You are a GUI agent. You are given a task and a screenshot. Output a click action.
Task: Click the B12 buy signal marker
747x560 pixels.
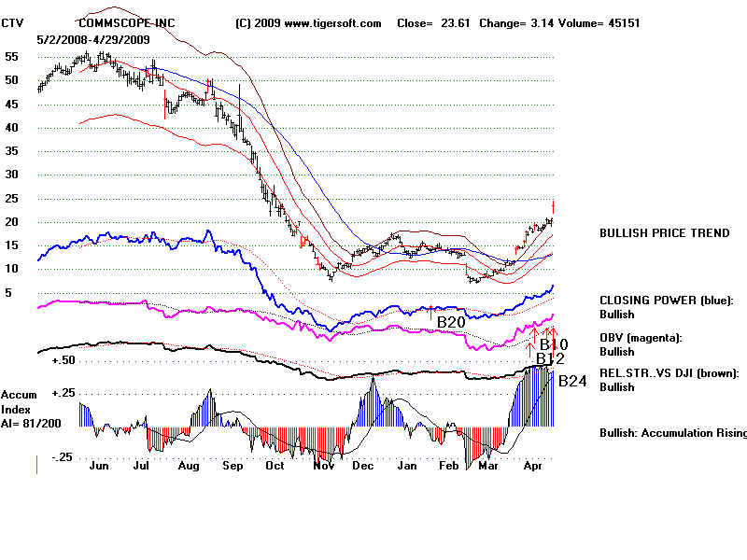[550, 358]
